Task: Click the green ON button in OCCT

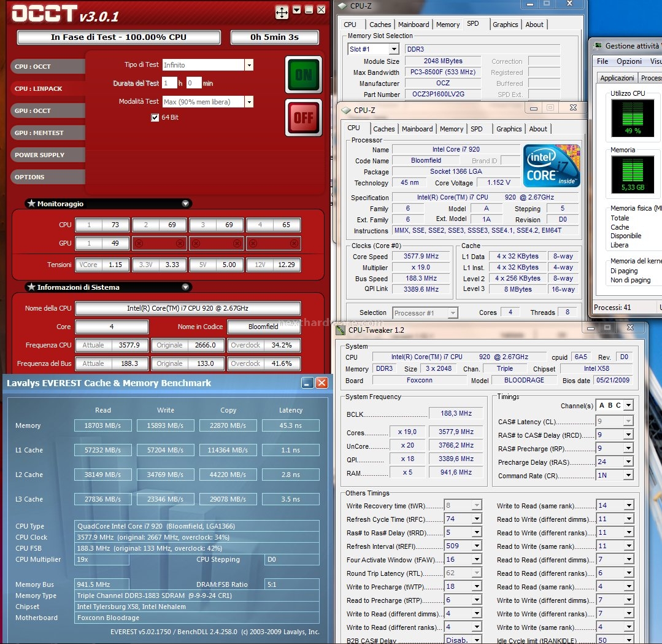Action: coord(304,75)
